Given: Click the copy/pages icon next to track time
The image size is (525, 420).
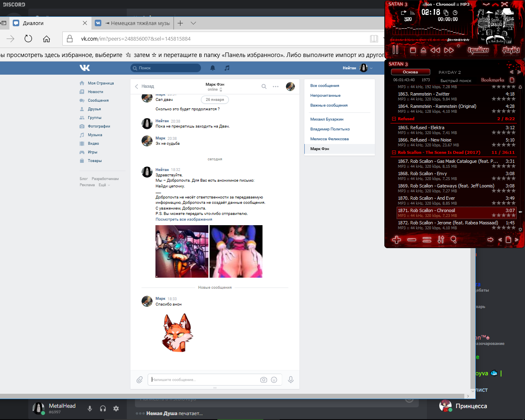Looking at the screenshot, I should click(x=446, y=13).
